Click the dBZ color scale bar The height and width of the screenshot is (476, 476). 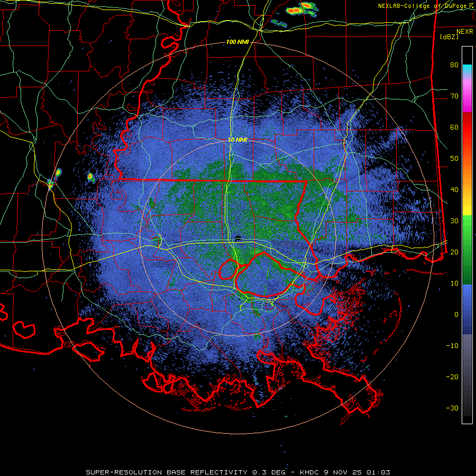tap(467, 235)
